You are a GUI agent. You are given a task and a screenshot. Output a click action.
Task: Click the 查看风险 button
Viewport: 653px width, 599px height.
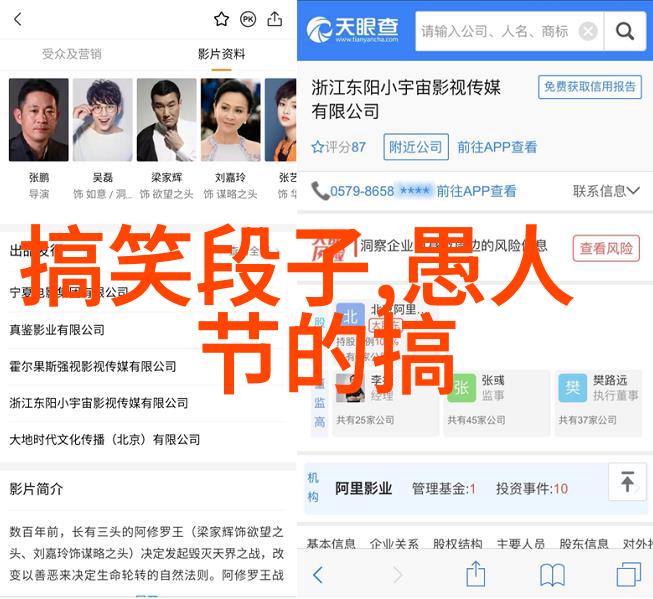pos(606,248)
